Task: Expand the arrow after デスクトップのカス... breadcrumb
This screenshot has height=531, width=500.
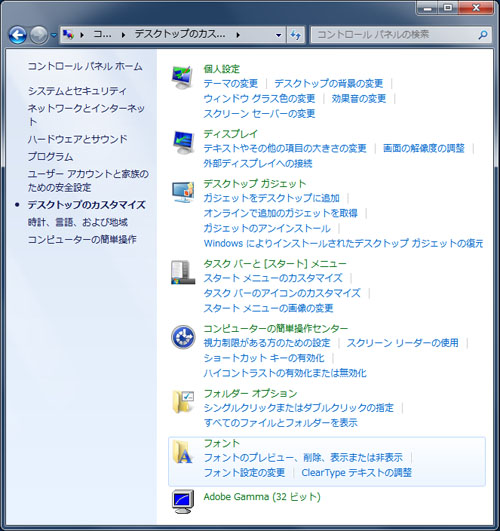Action: click(x=238, y=35)
